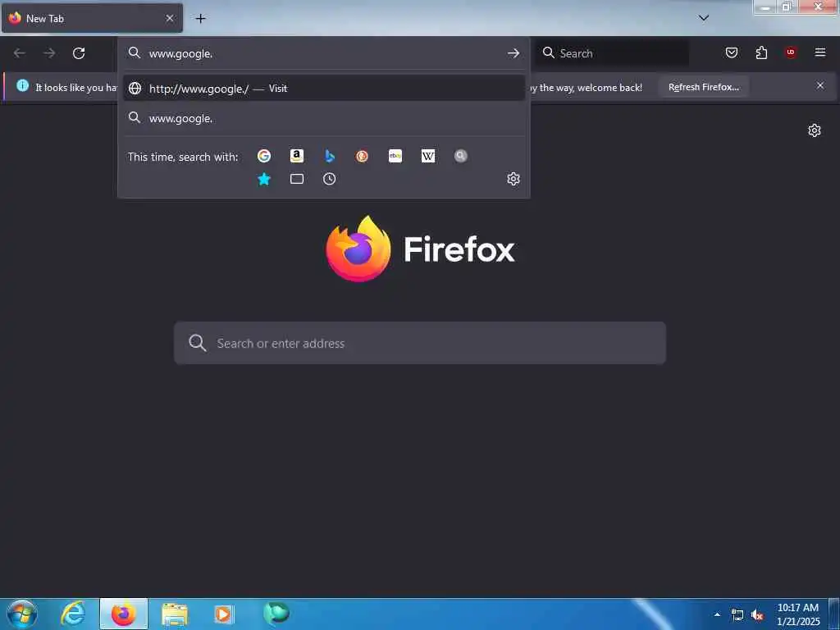The width and height of the screenshot is (840, 630).
Task: Click the Go arrow in the address bar
Action: pos(514,53)
